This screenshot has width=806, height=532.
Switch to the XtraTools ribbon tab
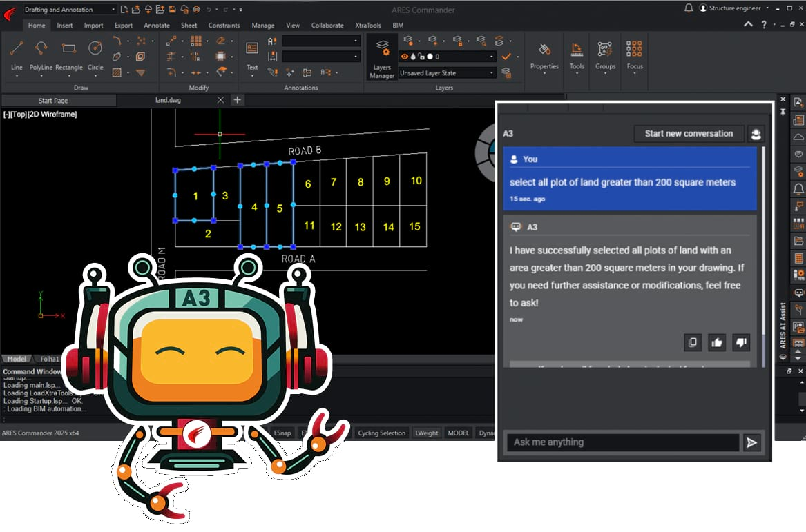point(368,26)
